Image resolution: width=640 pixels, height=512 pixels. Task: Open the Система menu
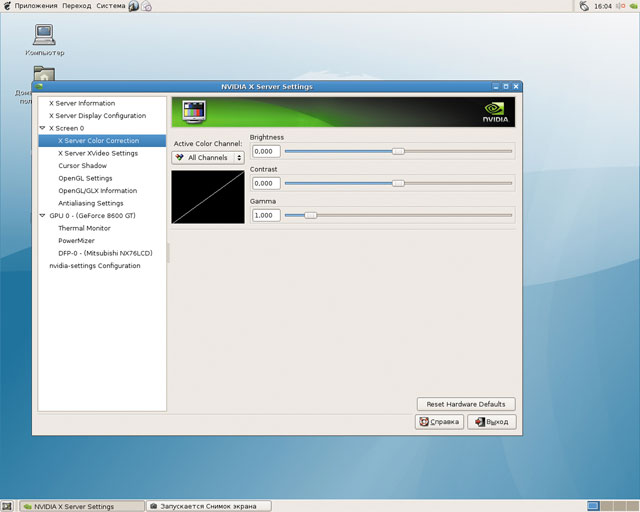111,6
